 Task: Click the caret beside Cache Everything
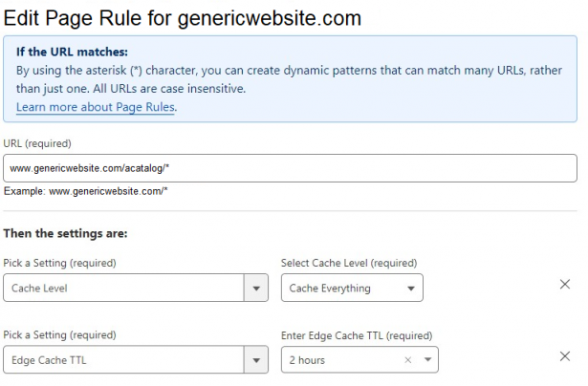tap(410, 288)
